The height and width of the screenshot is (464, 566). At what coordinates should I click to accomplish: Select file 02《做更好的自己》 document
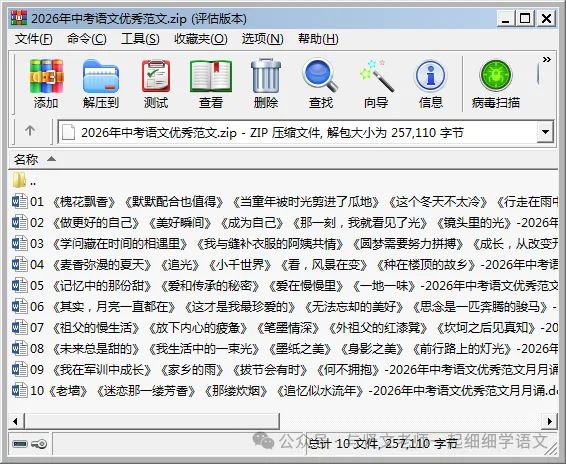pyautogui.click(x=285, y=222)
